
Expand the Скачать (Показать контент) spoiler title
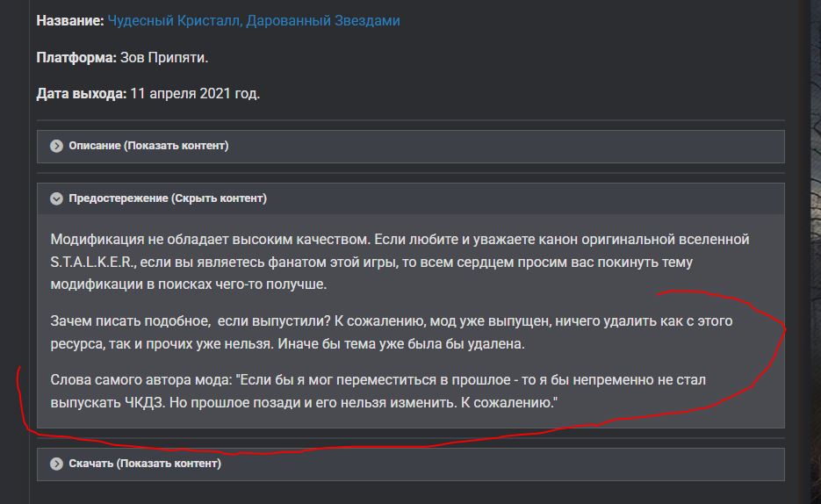point(145,464)
